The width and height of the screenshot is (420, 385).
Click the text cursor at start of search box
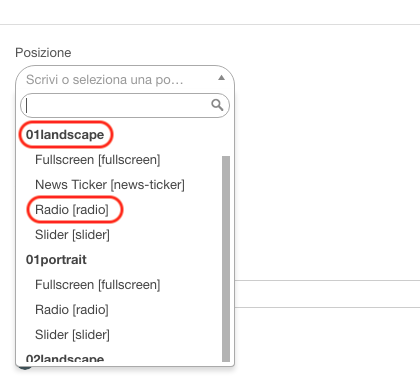click(x=27, y=105)
